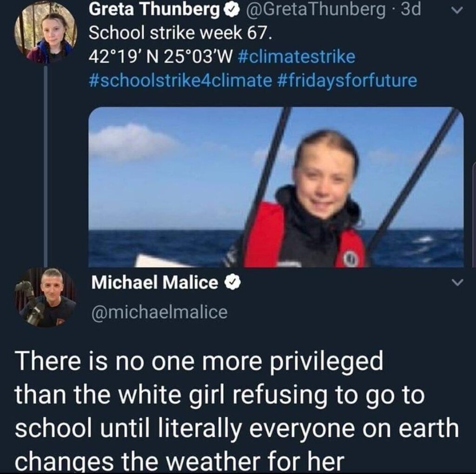Expand the options chevron on Michael Malice's tweet
This screenshot has width=476, height=474.
(457, 283)
